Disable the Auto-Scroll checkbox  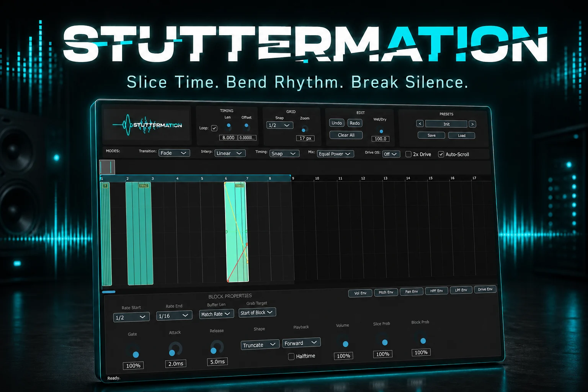(441, 154)
